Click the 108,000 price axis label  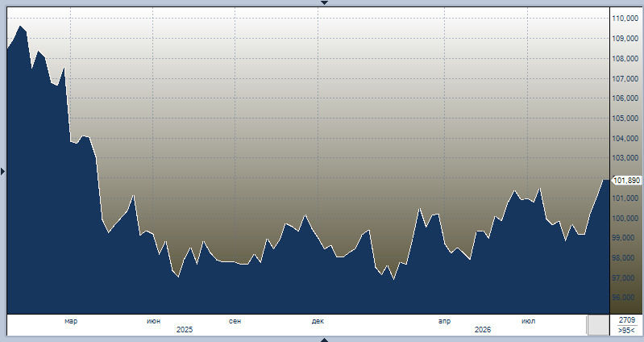625,59
